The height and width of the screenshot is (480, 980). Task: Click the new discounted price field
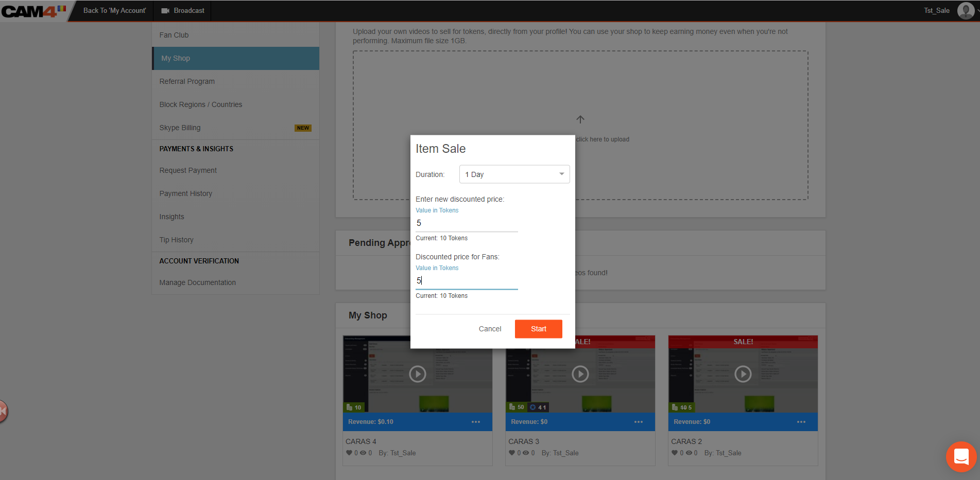click(466, 223)
